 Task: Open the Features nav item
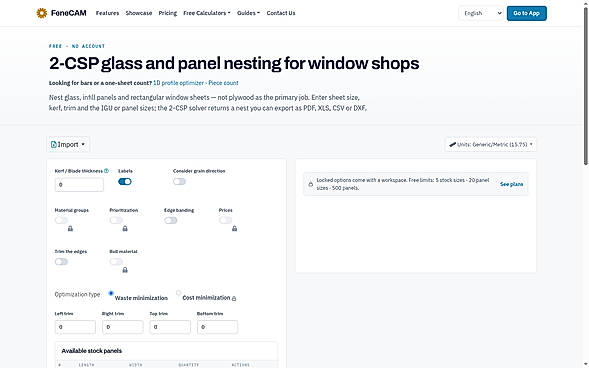pos(107,13)
